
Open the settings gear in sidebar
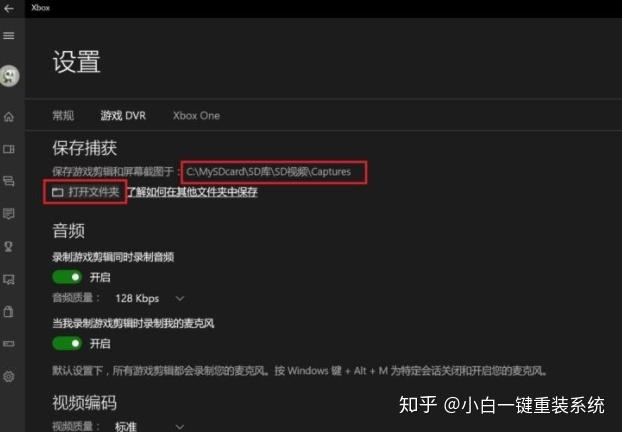pos(9,376)
